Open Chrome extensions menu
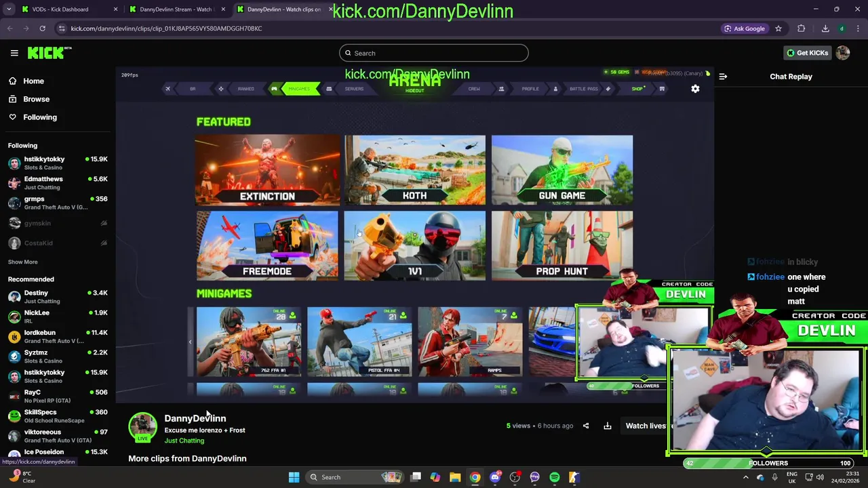 pyautogui.click(x=802, y=28)
